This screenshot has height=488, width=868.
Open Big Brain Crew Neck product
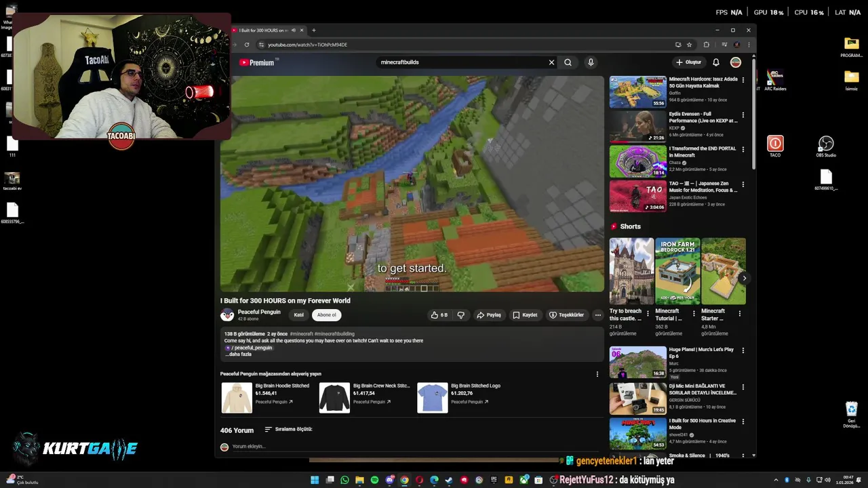point(365,397)
